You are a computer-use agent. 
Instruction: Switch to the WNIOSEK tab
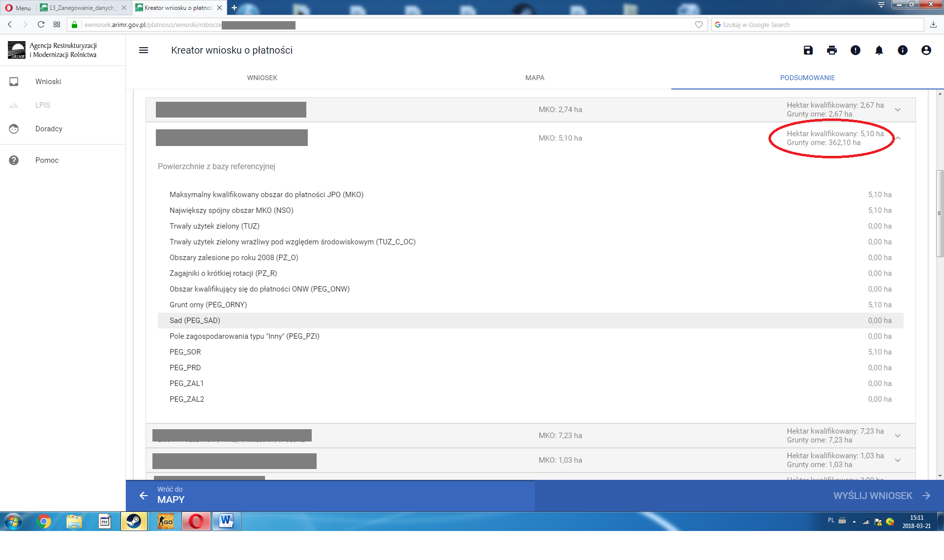pos(262,78)
